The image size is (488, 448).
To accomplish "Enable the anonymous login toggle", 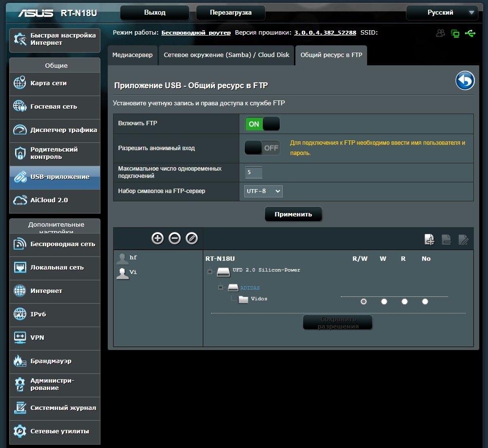I will click(x=262, y=148).
